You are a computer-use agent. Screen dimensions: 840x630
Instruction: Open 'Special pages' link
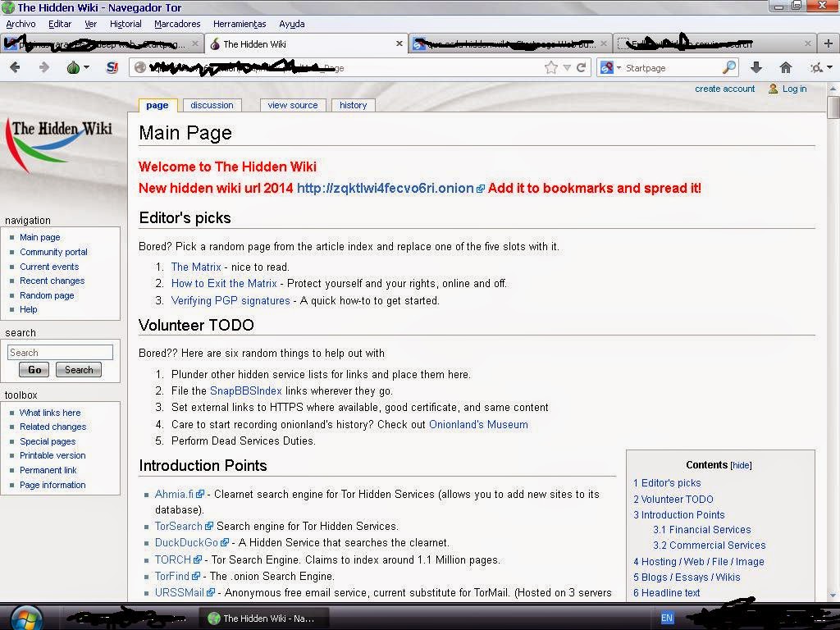coord(48,442)
